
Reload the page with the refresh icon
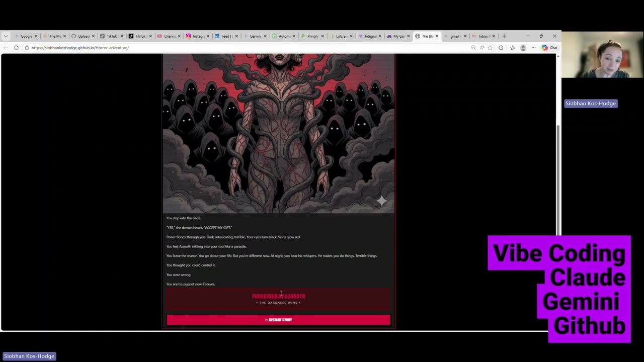tap(16, 48)
